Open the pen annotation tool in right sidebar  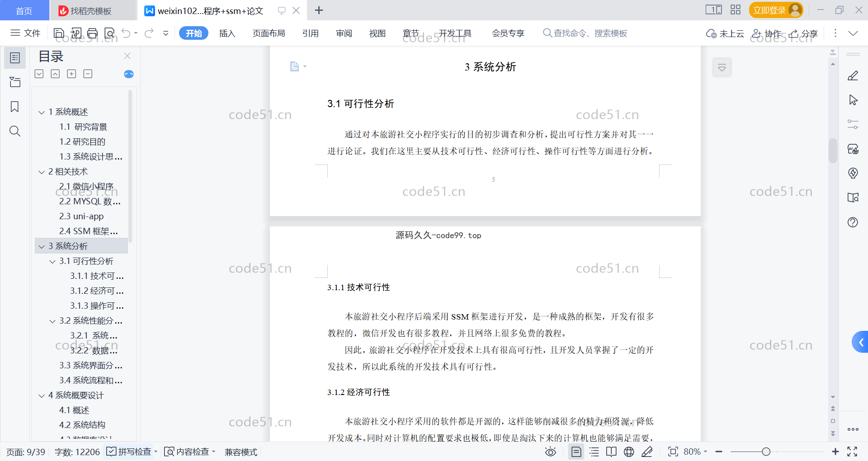click(853, 75)
